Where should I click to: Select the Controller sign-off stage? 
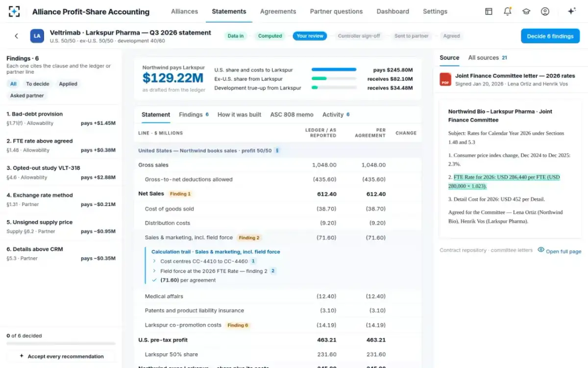pos(359,36)
